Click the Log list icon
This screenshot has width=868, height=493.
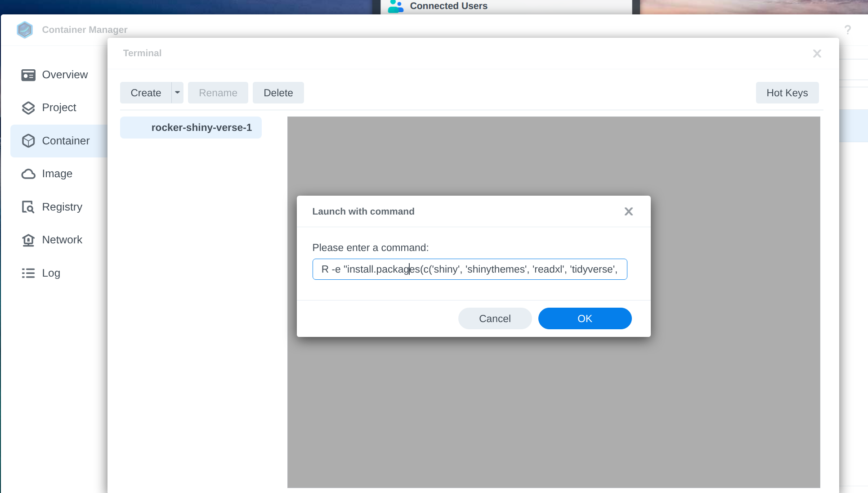click(x=28, y=273)
